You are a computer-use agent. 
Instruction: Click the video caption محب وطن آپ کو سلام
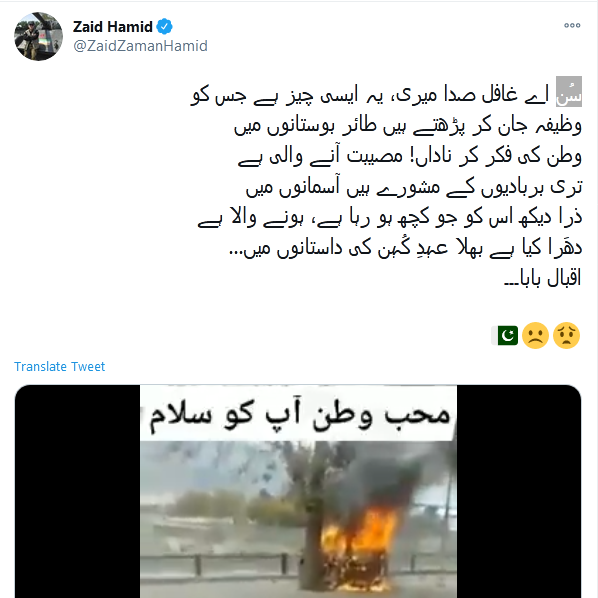(299, 415)
